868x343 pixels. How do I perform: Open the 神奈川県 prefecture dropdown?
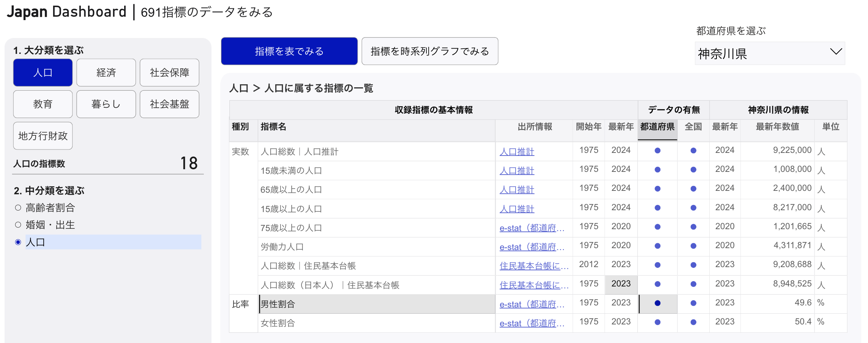(770, 53)
